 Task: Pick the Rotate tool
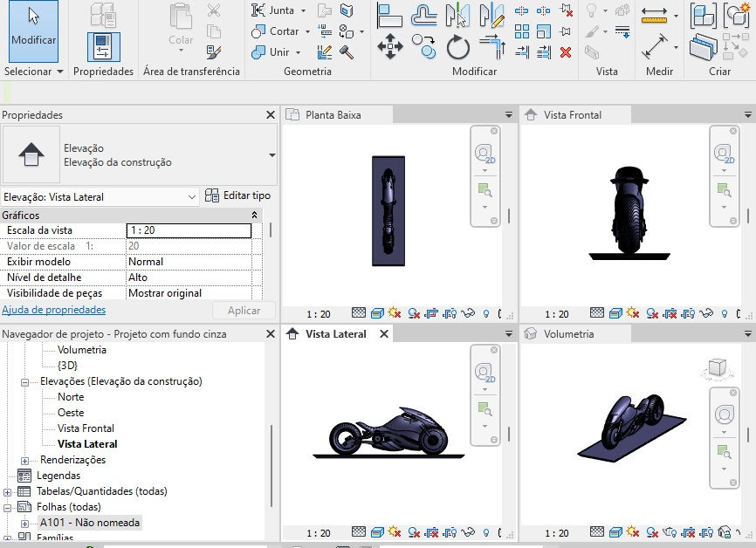point(457,48)
